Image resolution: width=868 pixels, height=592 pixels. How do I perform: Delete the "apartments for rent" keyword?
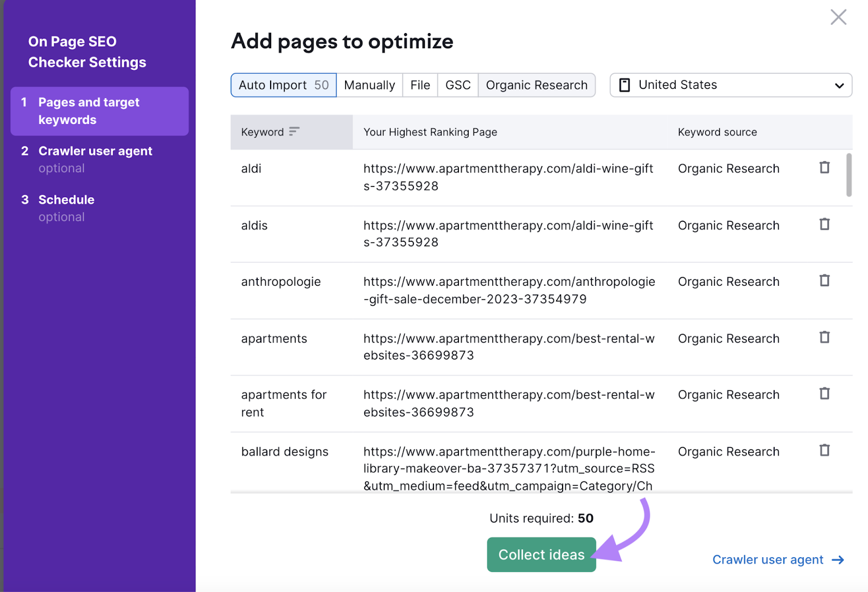click(x=824, y=394)
